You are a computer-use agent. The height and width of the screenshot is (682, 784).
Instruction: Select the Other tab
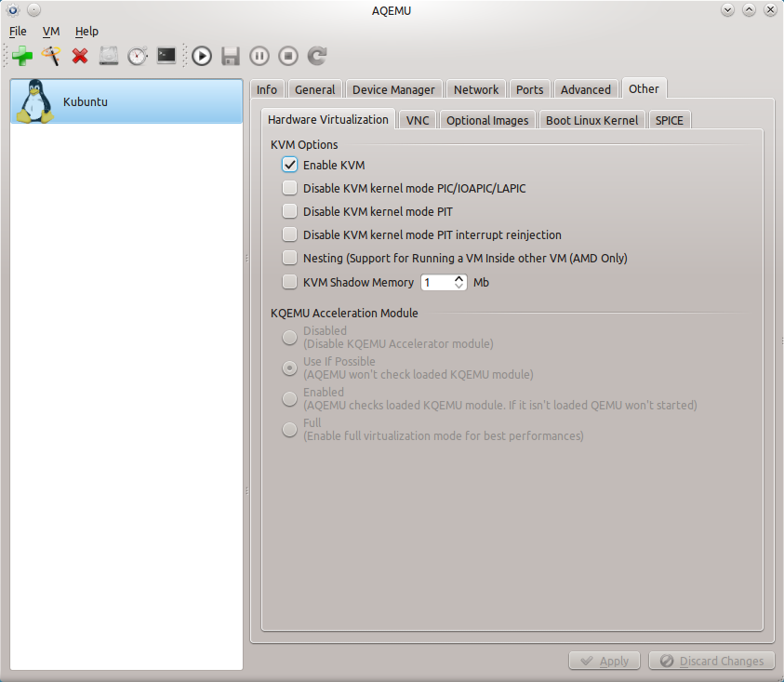tap(644, 88)
